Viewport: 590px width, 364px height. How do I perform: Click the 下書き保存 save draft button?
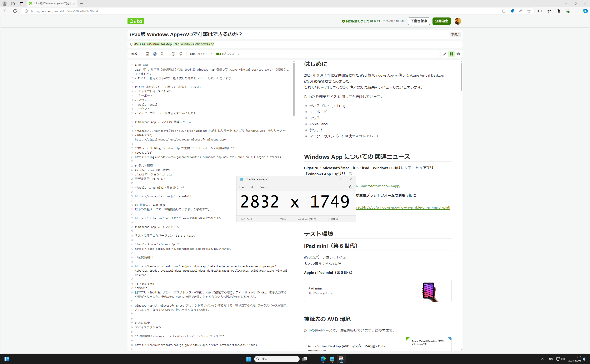point(419,21)
